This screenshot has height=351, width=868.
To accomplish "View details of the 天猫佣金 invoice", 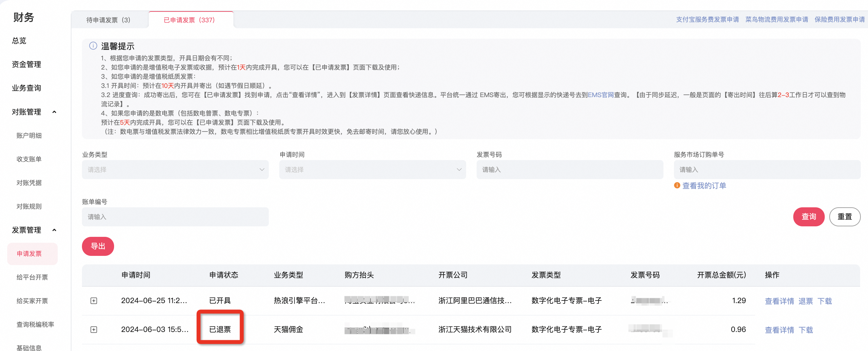I will click(779, 330).
